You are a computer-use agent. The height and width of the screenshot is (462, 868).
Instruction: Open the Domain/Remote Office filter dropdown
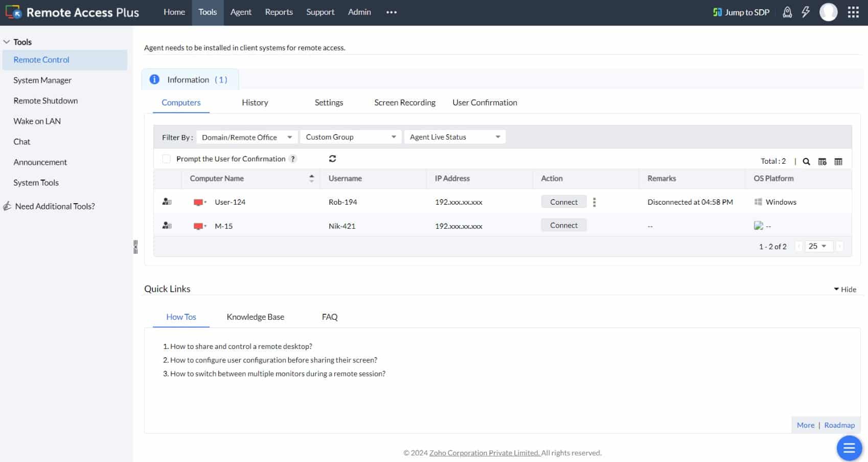point(247,137)
